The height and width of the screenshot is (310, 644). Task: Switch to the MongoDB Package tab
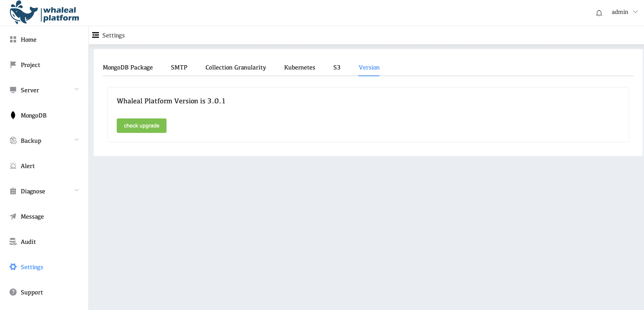[128, 68]
